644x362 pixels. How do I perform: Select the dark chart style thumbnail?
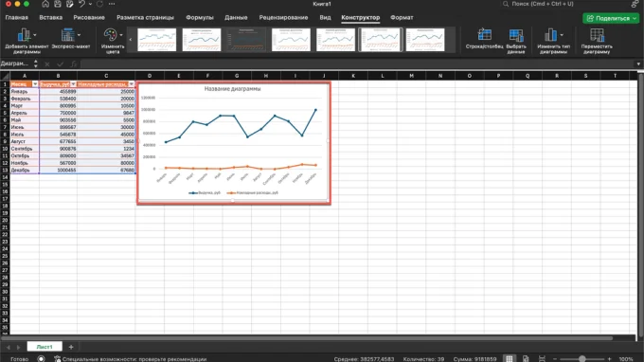(246, 40)
